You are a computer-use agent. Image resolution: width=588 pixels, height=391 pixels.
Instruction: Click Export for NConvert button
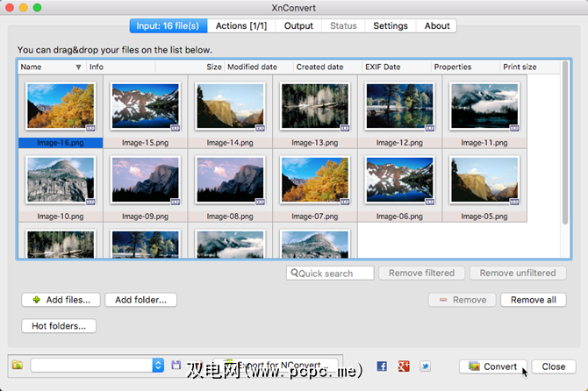point(276,366)
